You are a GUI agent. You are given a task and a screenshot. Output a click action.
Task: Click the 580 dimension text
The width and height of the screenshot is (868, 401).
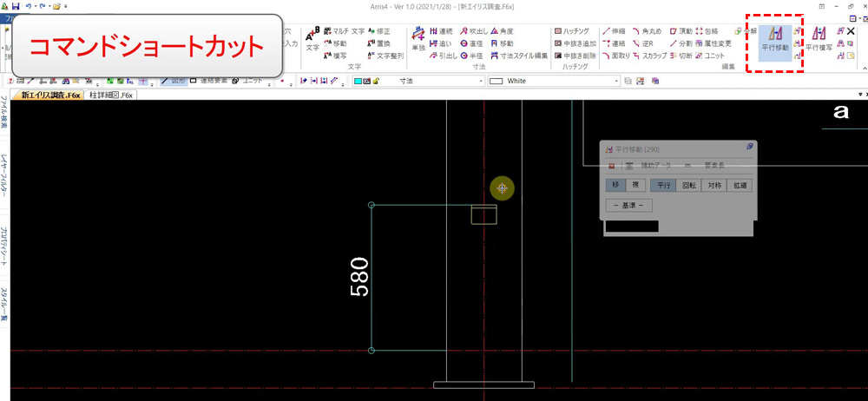tap(358, 277)
